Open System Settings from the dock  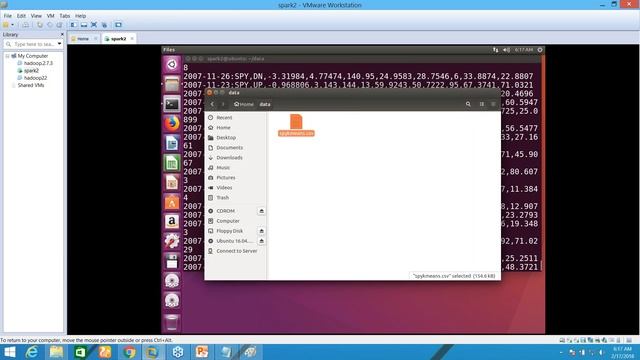pyautogui.click(x=172, y=241)
